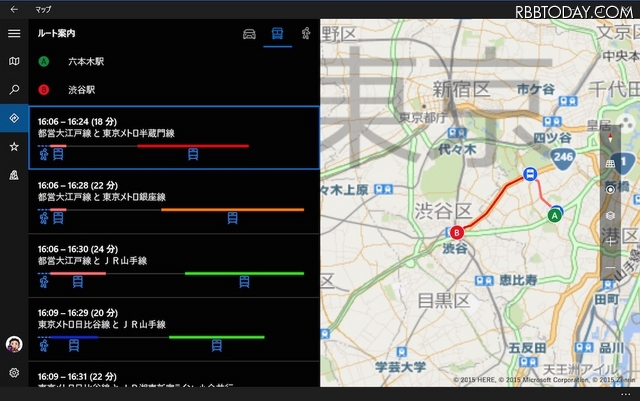640x401 pixels.
Task: Click the 四ツ谷 station icon on map
Action: [x=552, y=121]
